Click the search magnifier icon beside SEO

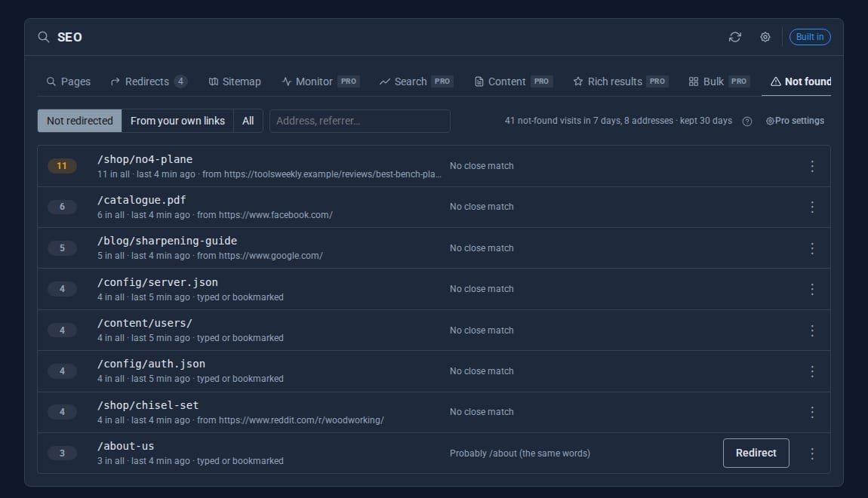pos(44,37)
